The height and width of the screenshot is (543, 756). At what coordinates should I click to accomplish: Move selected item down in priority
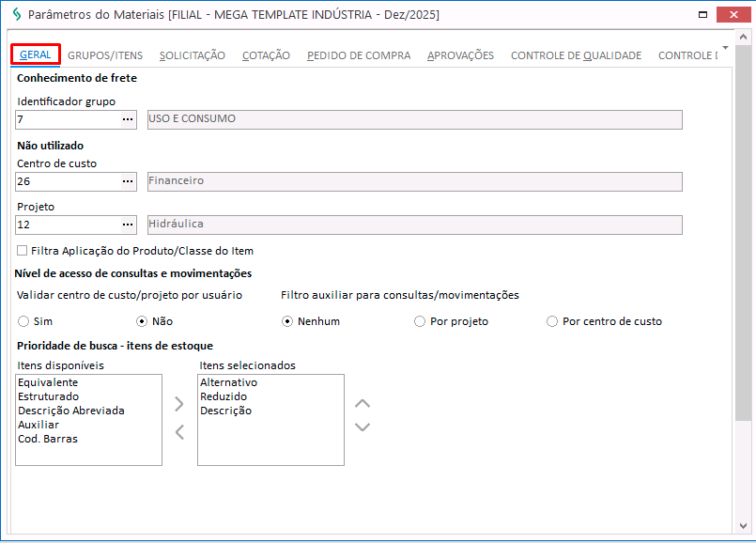[x=363, y=427]
